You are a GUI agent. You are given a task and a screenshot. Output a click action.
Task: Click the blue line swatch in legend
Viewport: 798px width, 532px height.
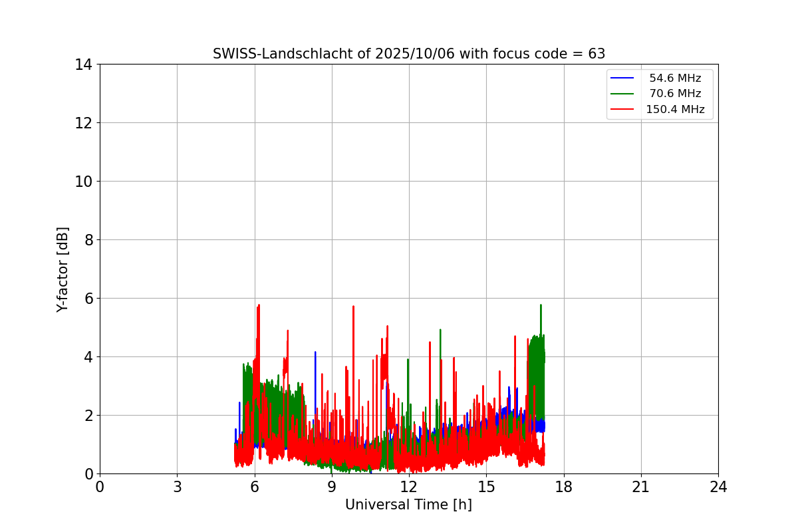pos(622,78)
